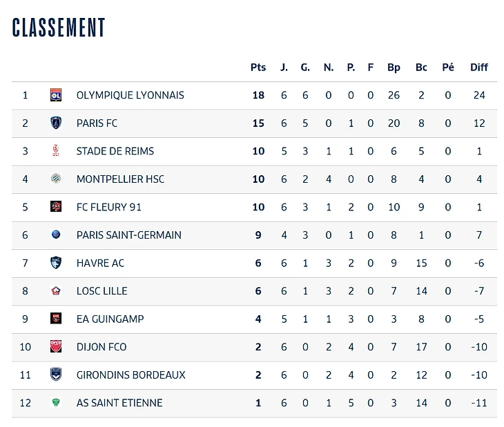Select the Bp column header

394,68
